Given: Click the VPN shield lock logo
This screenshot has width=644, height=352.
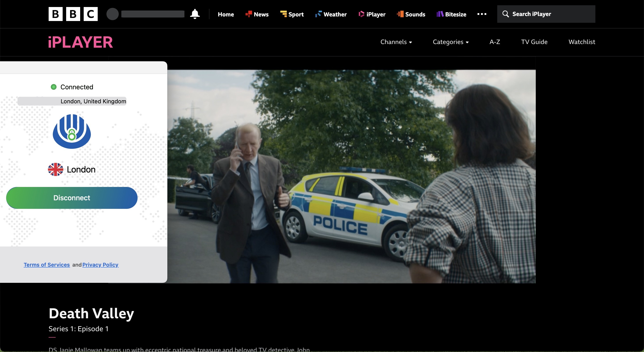Looking at the screenshot, I should coord(72,131).
